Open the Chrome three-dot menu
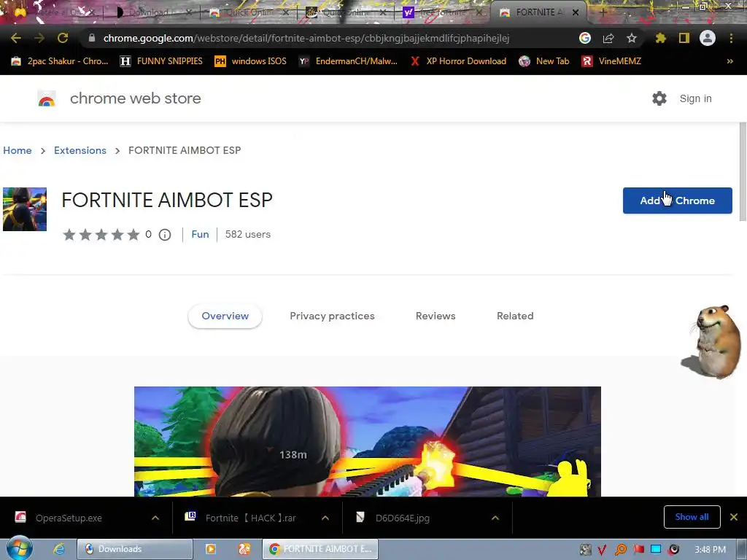The image size is (747, 560). (731, 38)
